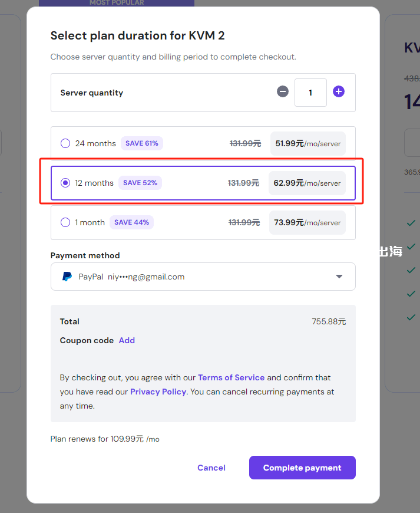
Task: Open the Privacy Policy link
Action: (158, 392)
